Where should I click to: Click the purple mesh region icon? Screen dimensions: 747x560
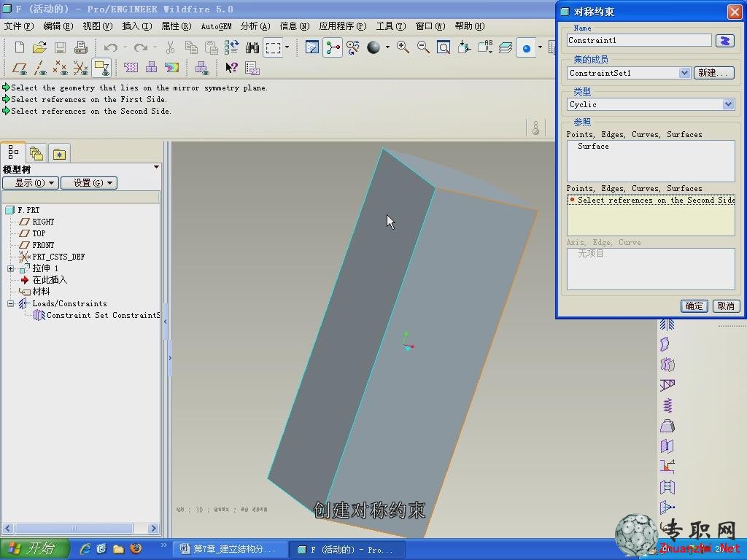tap(131, 68)
